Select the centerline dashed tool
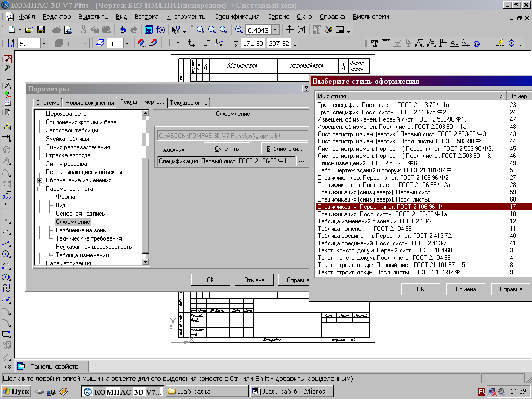The width and height of the screenshot is (532, 399). click(488, 43)
